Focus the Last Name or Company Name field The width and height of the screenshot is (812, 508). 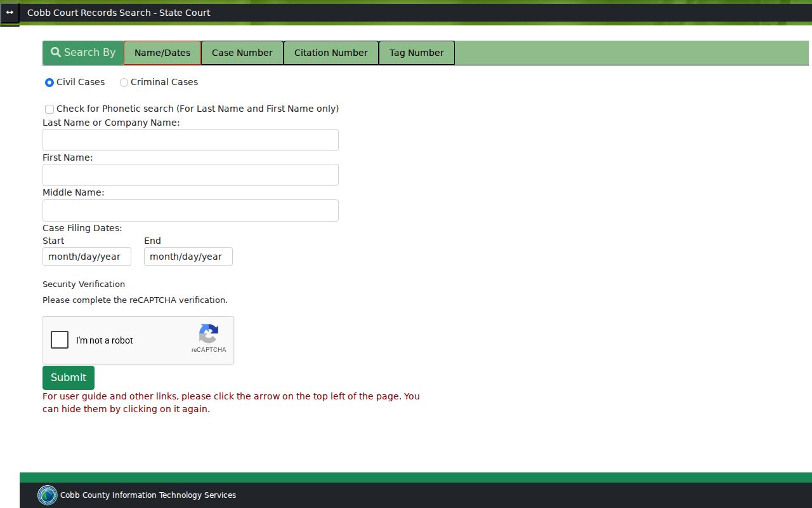[x=190, y=140]
